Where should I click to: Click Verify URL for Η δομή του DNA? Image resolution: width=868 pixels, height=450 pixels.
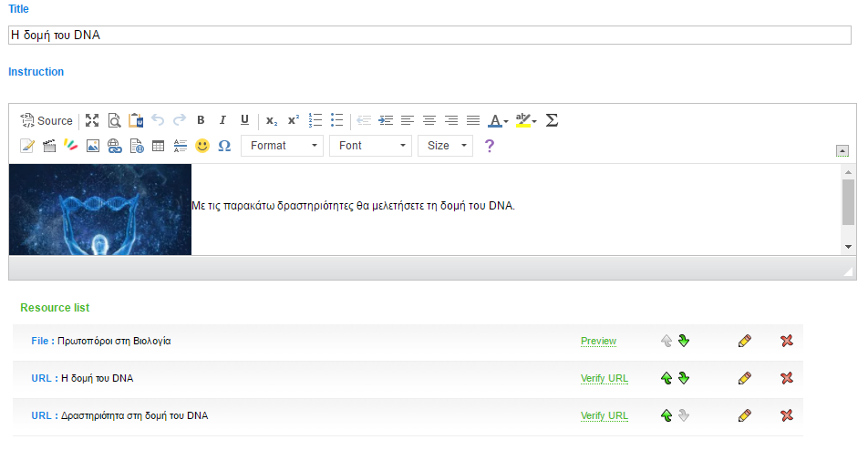(604, 379)
